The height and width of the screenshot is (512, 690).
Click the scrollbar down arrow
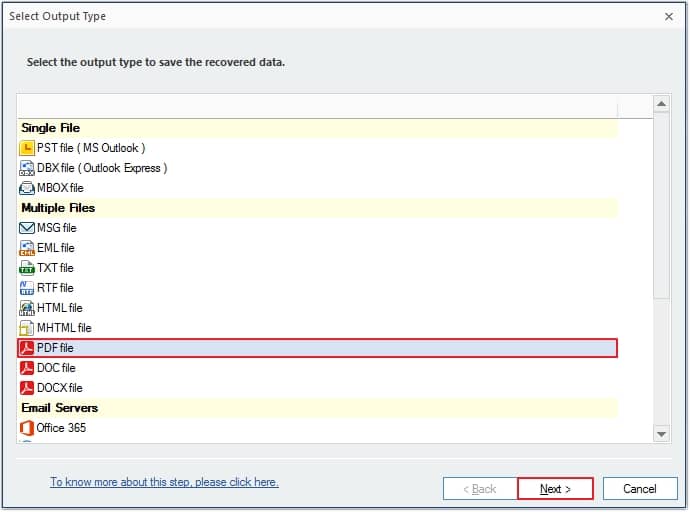(x=661, y=435)
